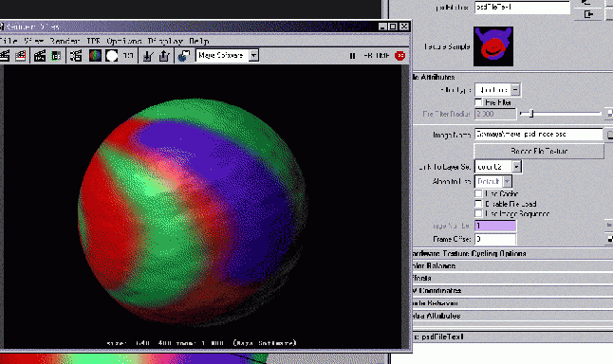
Task: Click the red stop IPR icon
Action: (399, 56)
